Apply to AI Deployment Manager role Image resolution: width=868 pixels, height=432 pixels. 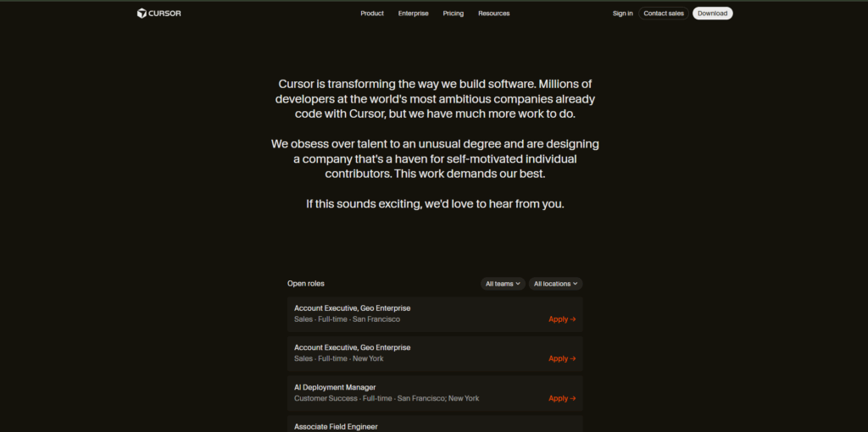[562, 398]
